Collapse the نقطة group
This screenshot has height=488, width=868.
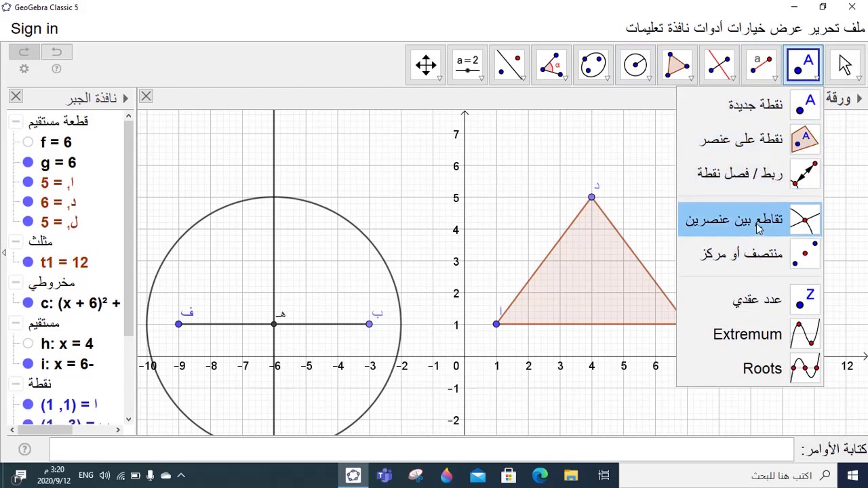coord(16,384)
